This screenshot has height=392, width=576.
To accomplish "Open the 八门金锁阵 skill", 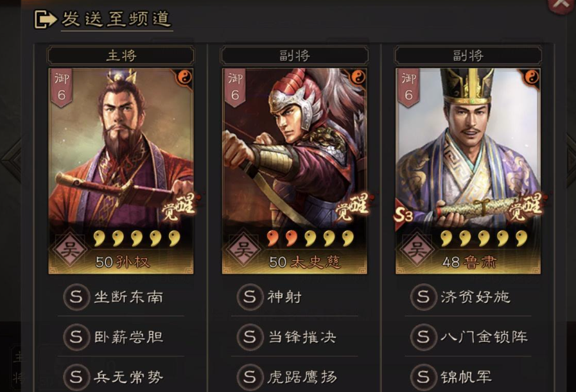I will pos(468,336).
